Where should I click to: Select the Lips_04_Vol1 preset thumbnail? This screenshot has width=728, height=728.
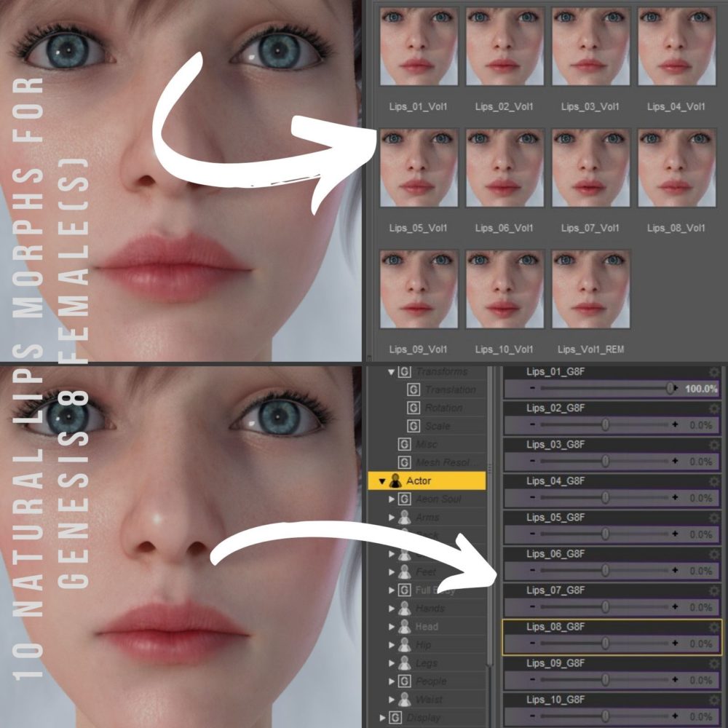pos(676,46)
